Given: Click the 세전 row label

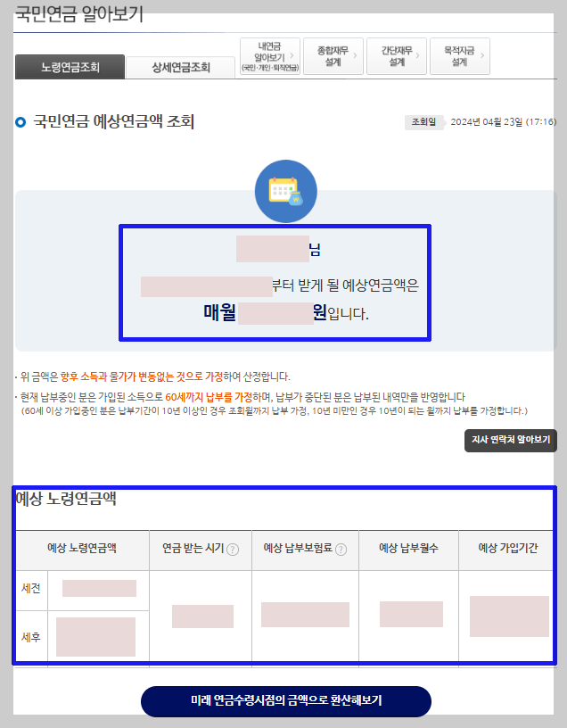Looking at the screenshot, I should (31, 589).
